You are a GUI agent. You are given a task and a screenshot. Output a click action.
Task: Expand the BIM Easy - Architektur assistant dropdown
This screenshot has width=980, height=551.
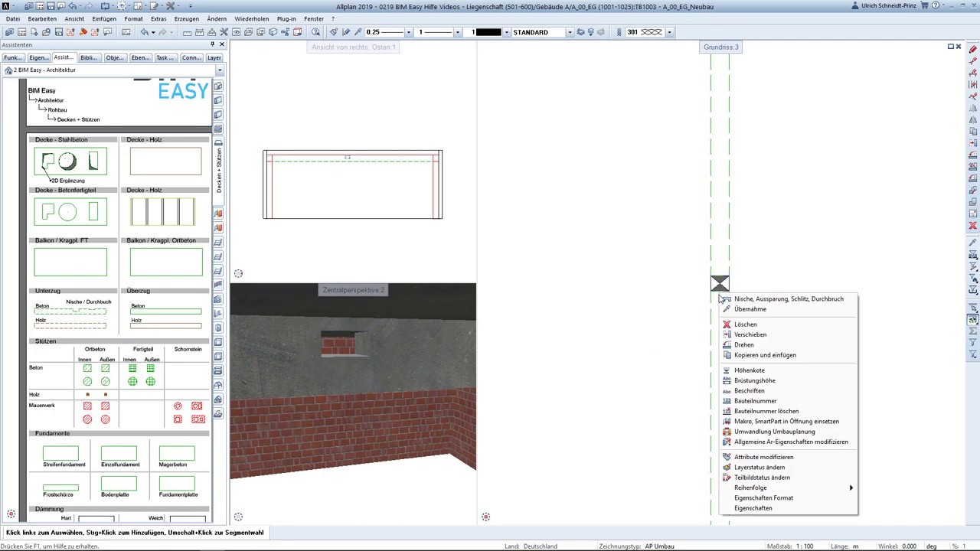[x=219, y=70]
